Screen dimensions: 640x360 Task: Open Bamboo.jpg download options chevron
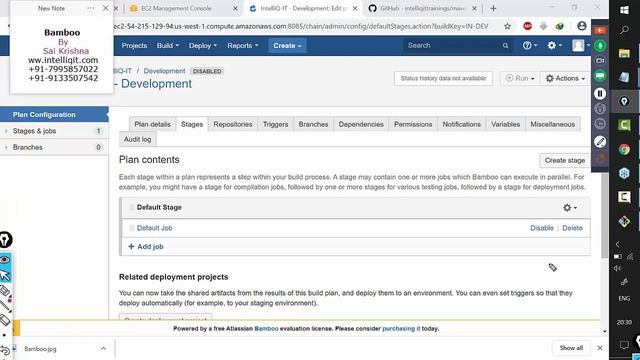pyautogui.click(x=103, y=349)
